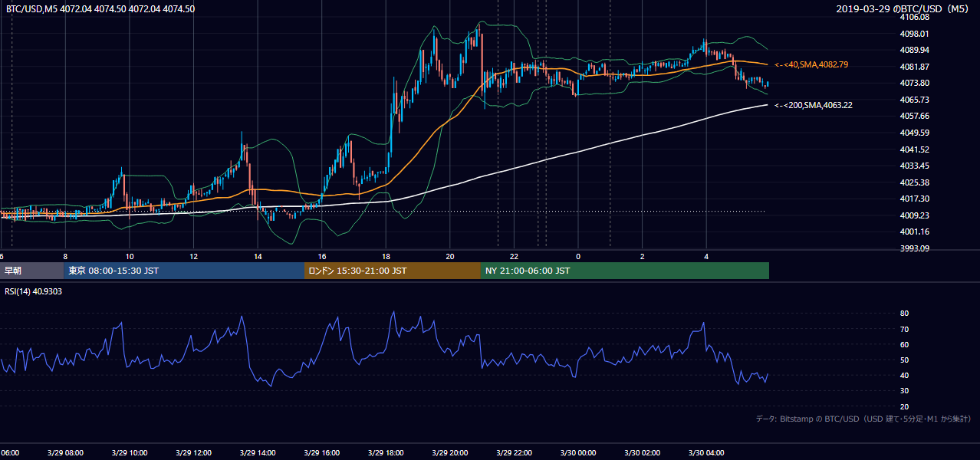Click hour label 12 on price chart axis

point(193,256)
